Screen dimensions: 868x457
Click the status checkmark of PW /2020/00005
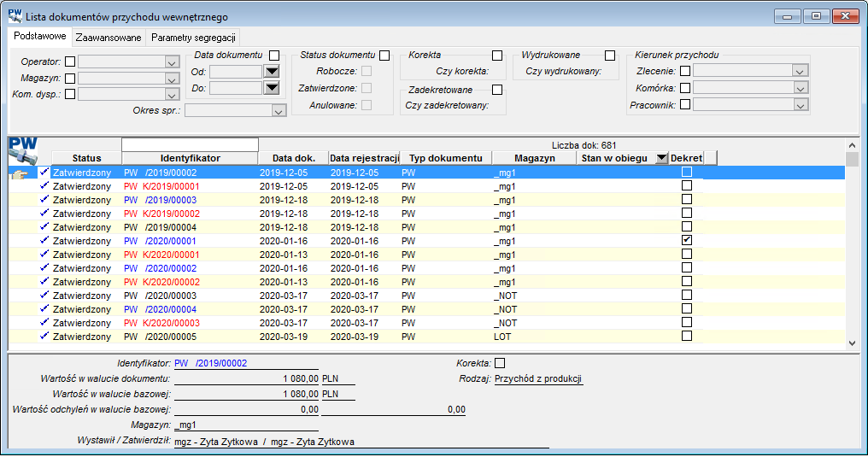44,336
